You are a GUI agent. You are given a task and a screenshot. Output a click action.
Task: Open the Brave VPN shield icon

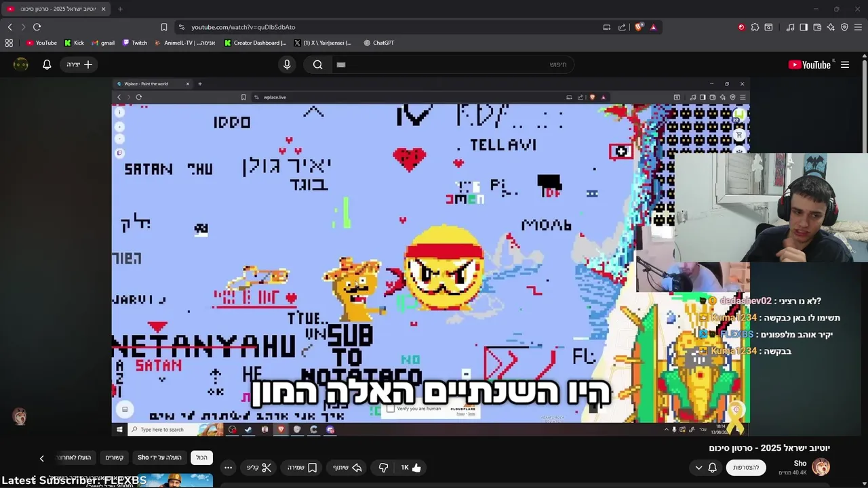coord(844,27)
